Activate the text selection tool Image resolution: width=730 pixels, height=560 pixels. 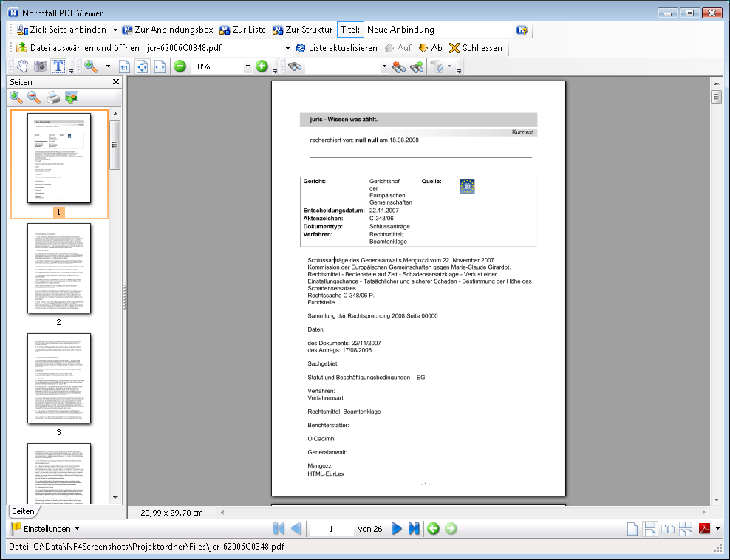click(x=58, y=66)
